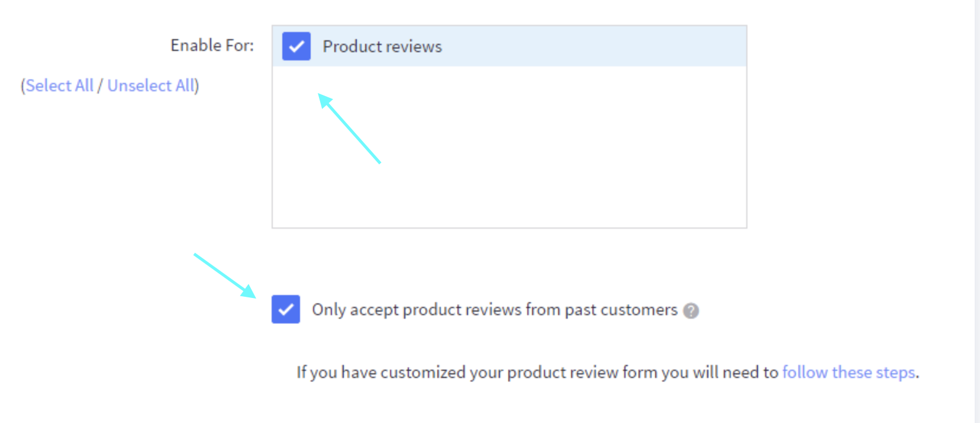The height and width of the screenshot is (423, 980).
Task: Open the 'follow these steps' link
Action: pos(849,373)
